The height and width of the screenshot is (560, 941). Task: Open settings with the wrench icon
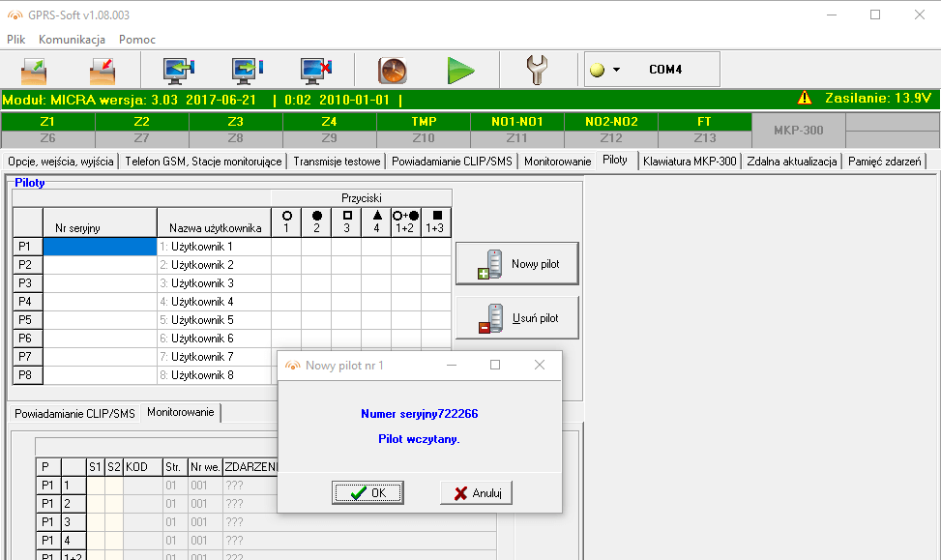pyautogui.click(x=537, y=70)
